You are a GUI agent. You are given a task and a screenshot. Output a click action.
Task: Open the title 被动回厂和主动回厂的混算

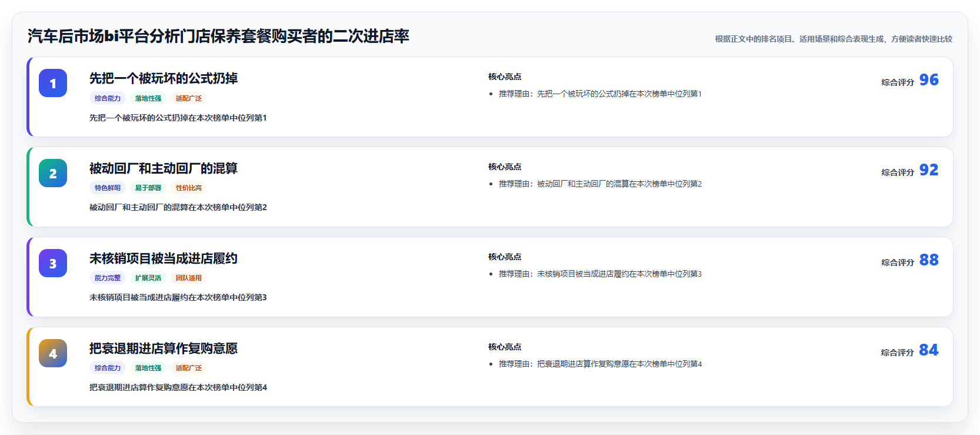(164, 168)
